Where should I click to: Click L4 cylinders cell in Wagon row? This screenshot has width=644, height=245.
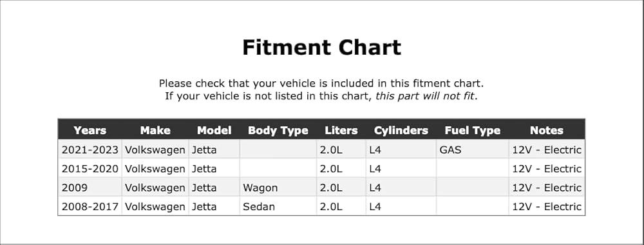point(401,188)
